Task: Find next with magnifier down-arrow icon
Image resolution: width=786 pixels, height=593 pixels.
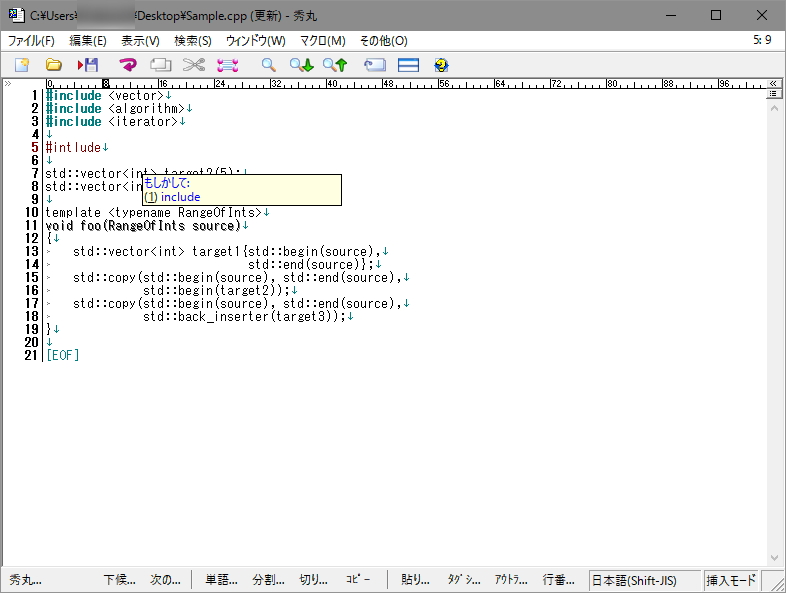Action: click(301, 65)
